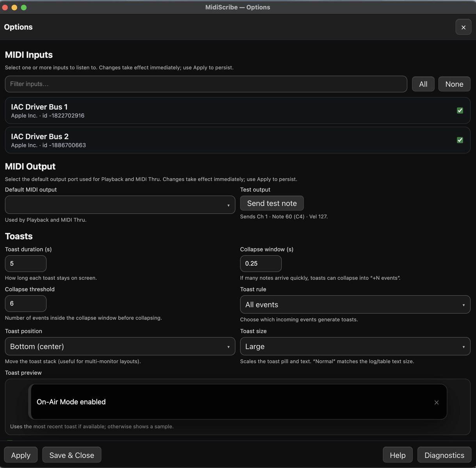Uncheck IAC Driver Bus 2 input

point(460,140)
